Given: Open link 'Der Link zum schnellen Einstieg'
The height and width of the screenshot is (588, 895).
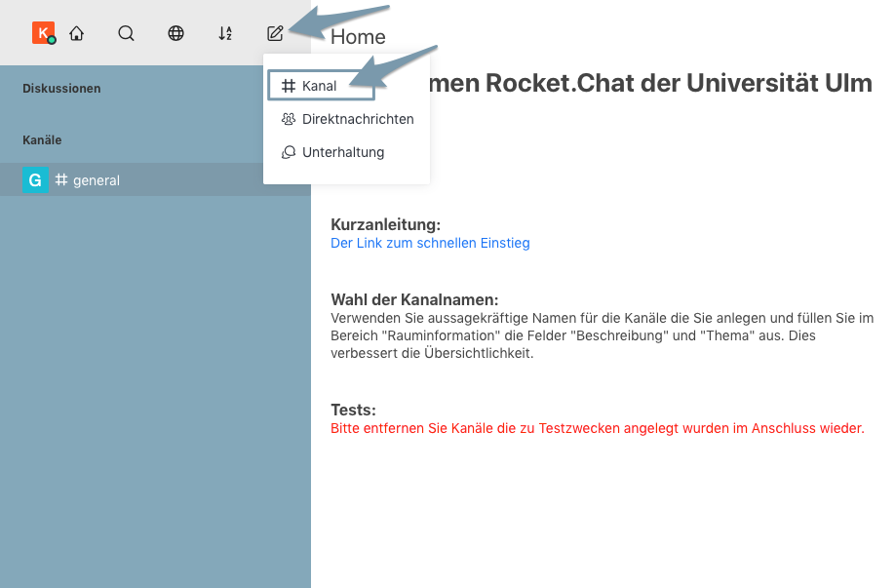Looking at the screenshot, I should click(430, 243).
